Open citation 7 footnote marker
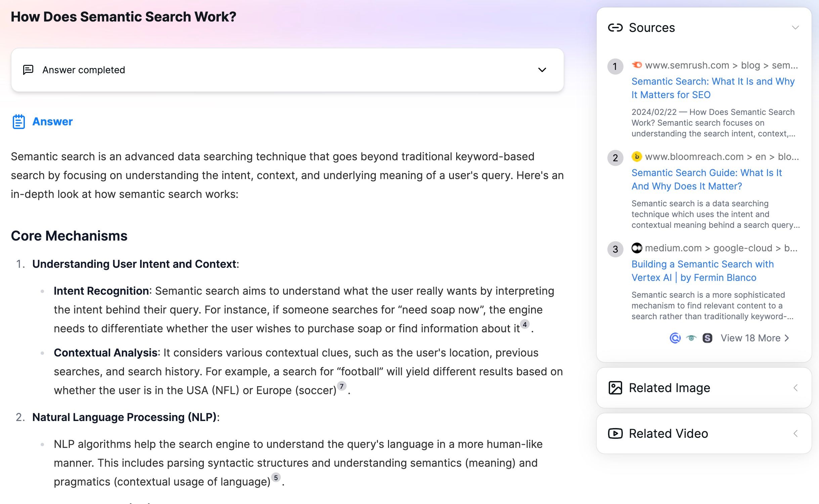Image resolution: width=819 pixels, height=504 pixels. pyautogui.click(x=342, y=386)
